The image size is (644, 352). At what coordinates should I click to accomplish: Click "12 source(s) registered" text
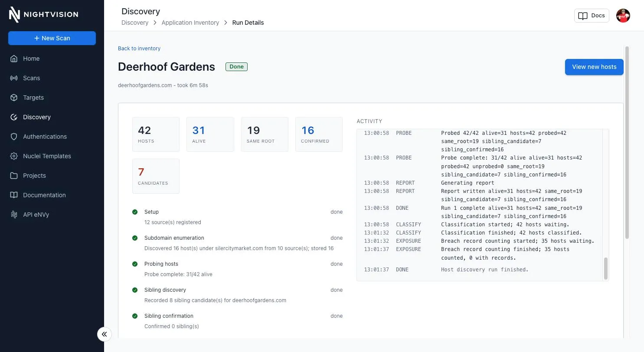point(173,222)
